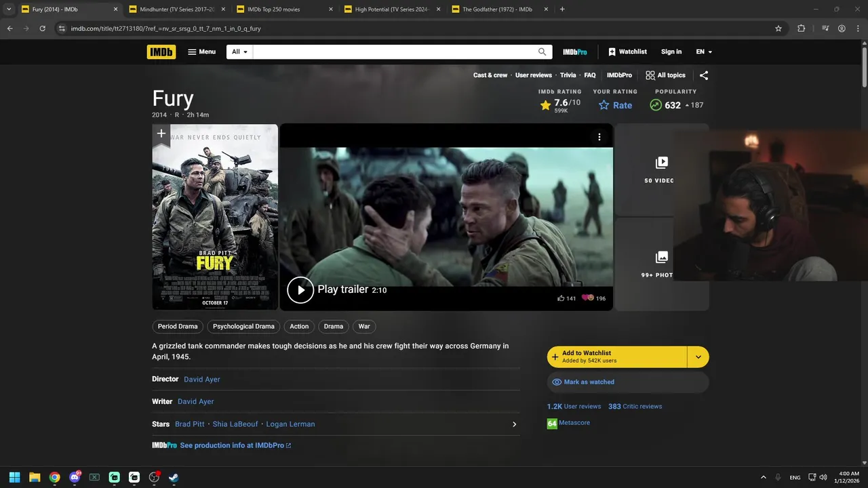Click the Sign in link

671,52
